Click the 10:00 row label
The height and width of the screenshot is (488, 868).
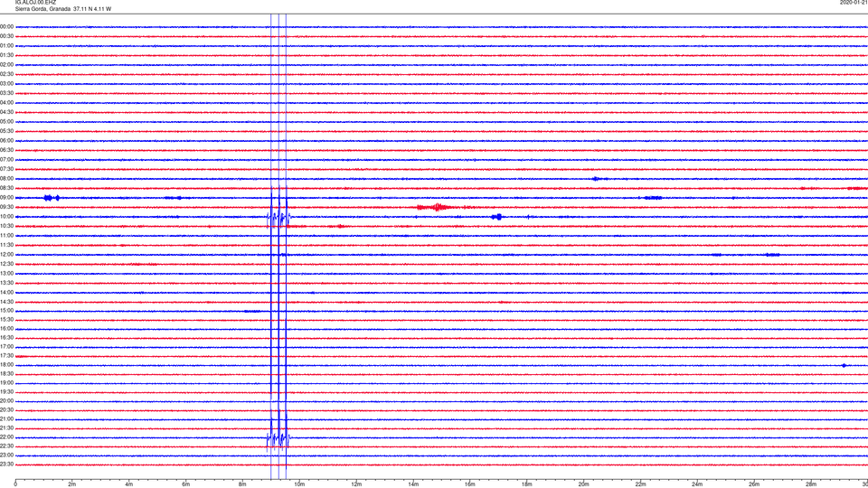click(6, 217)
